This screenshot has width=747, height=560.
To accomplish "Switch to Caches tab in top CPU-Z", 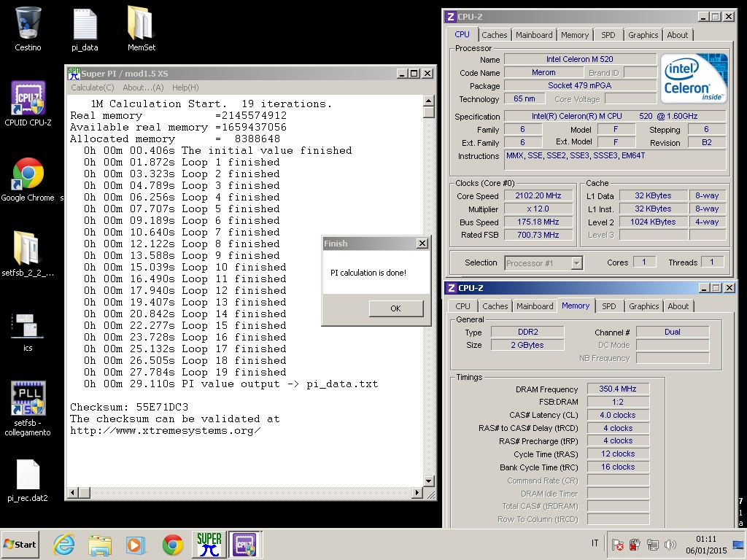I will tap(494, 35).
